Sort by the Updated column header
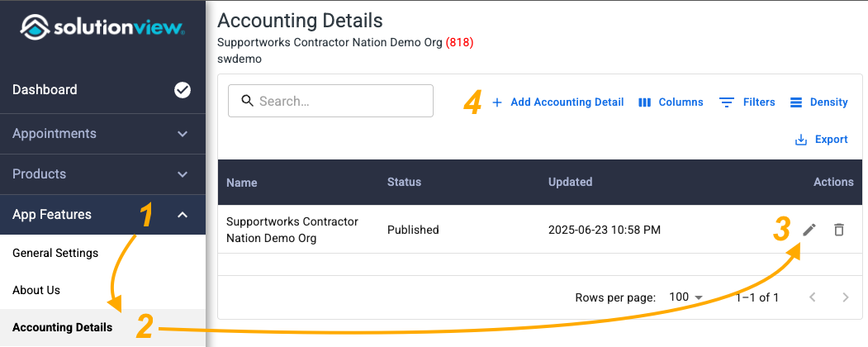Viewport: 868px width, 347px height. (x=570, y=182)
